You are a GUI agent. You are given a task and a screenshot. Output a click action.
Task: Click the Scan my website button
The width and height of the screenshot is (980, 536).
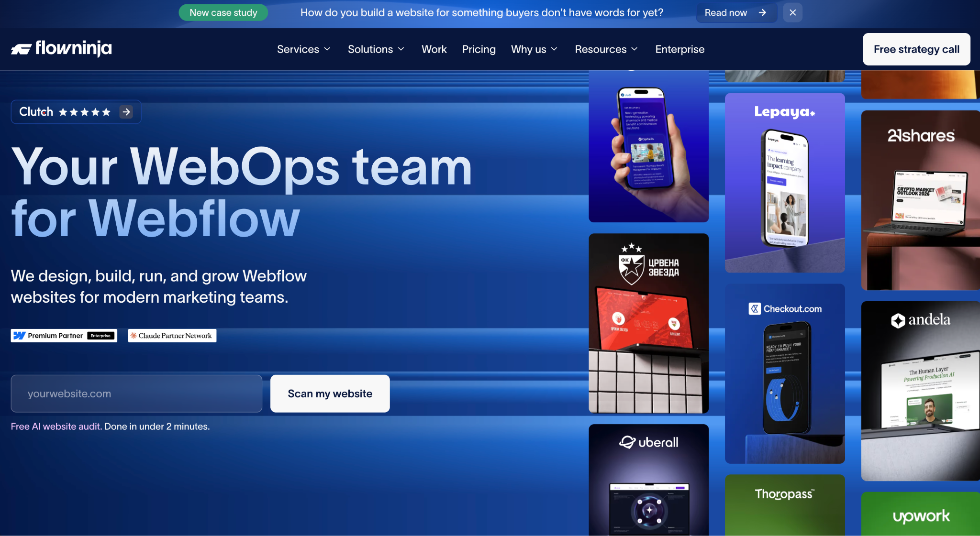(330, 394)
